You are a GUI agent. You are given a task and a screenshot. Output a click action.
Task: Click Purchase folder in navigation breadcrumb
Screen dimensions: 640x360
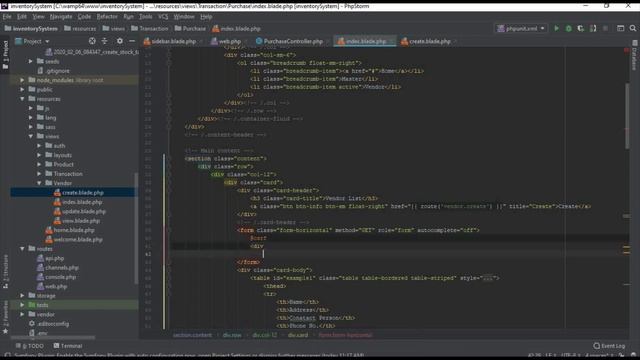(x=190, y=29)
